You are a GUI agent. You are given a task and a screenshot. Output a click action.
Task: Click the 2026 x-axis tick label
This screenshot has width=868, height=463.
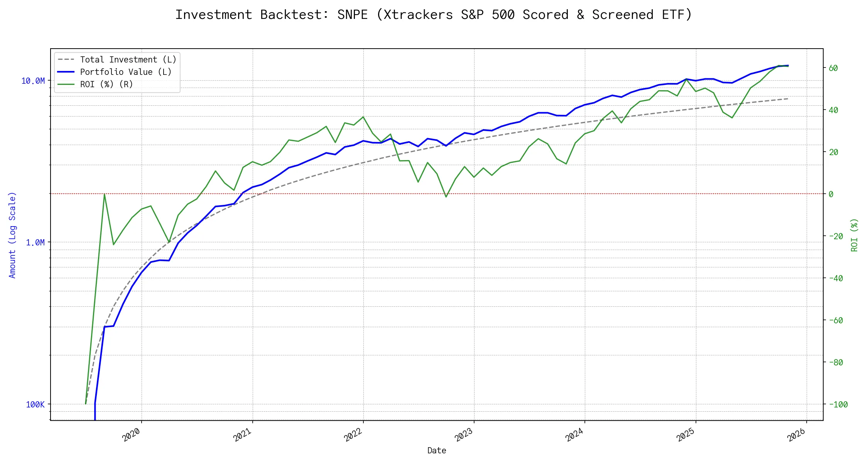[x=797, y=435]
